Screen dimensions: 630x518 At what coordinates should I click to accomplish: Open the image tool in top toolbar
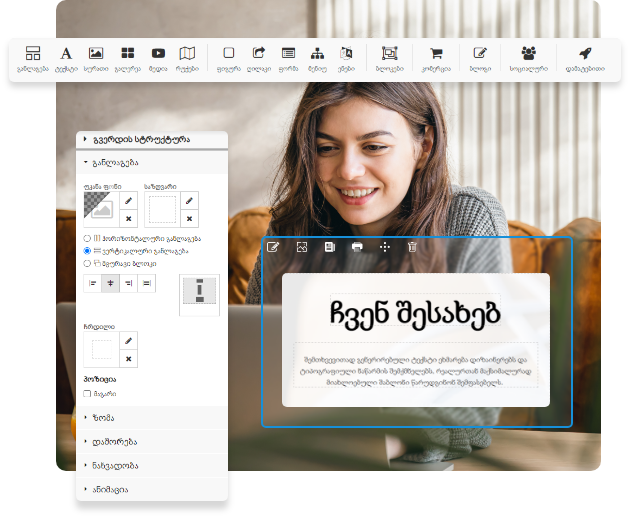point(96,54)
